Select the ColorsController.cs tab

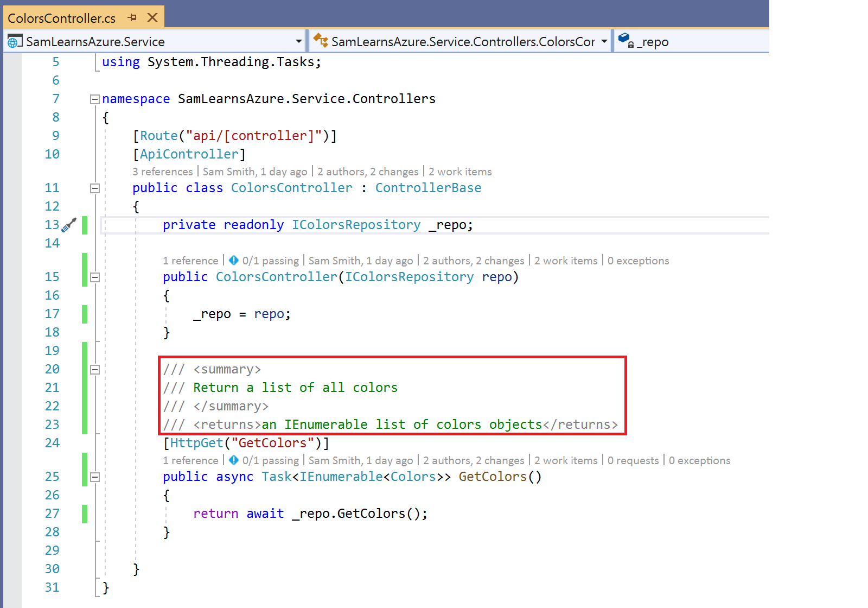[x=61, y=18]
